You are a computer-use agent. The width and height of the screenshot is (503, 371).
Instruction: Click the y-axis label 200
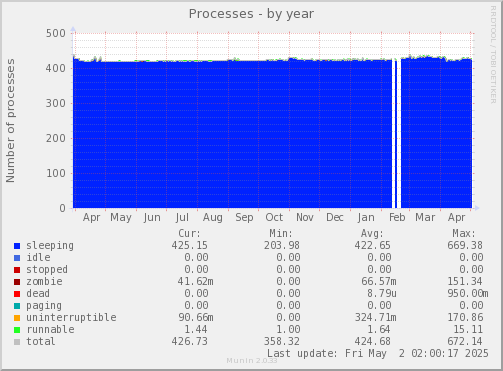[56, 138]
